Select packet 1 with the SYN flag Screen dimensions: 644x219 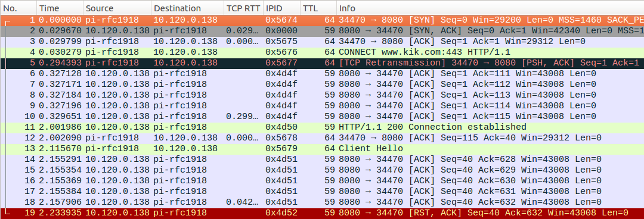coord(322,20)
